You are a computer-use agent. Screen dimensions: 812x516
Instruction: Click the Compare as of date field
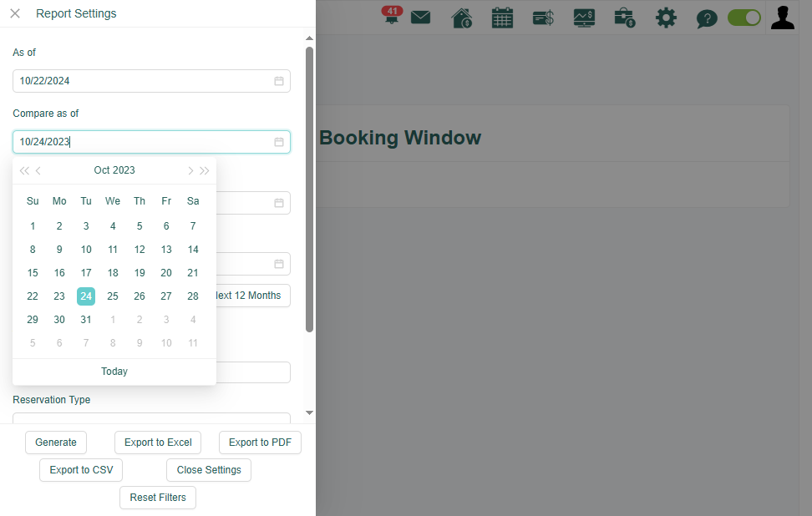coord(151,142)
